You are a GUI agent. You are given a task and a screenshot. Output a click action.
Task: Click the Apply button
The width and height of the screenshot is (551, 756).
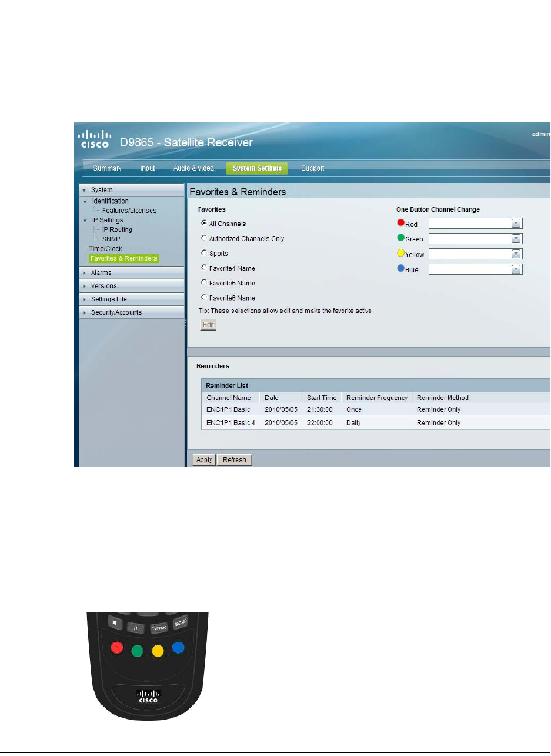(204, 460)
